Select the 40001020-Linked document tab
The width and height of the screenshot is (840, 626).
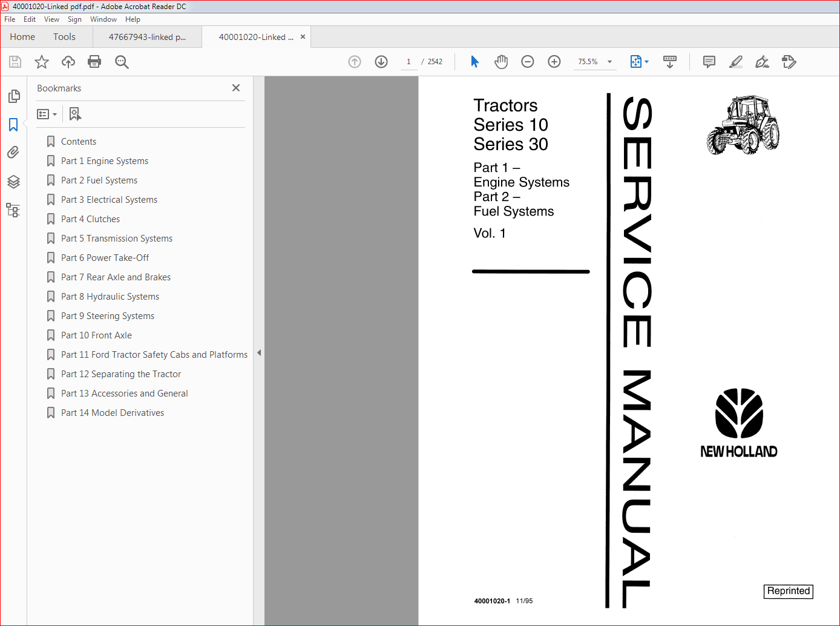pos(255,37)
